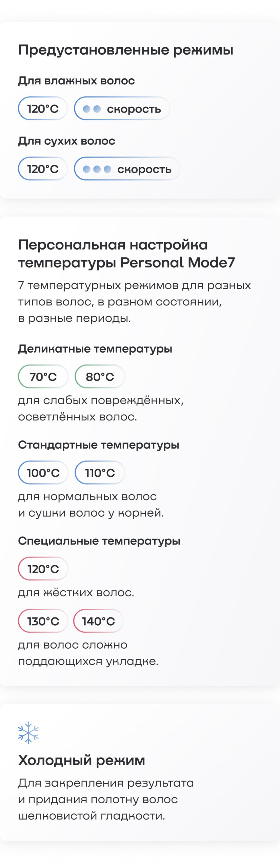Click the blue snowflake icon
This screenshot has width=280, height=868.
28,732
